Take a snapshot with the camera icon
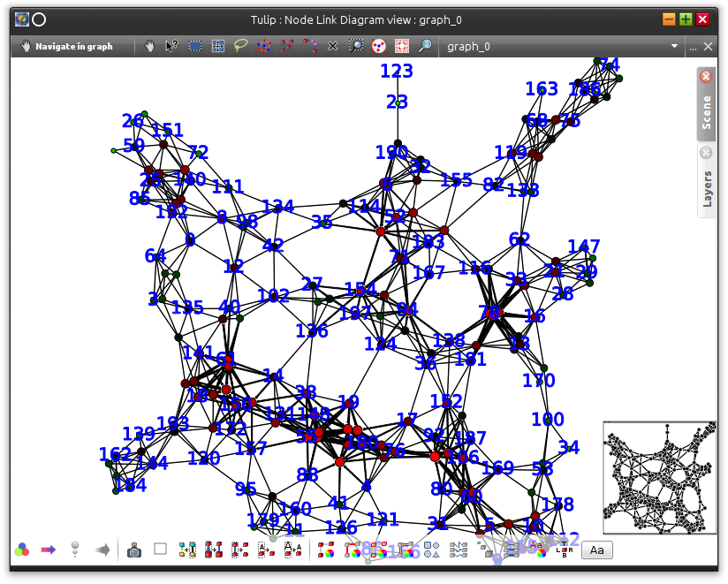This screenshot has height=584, width=728. [134, 550]
